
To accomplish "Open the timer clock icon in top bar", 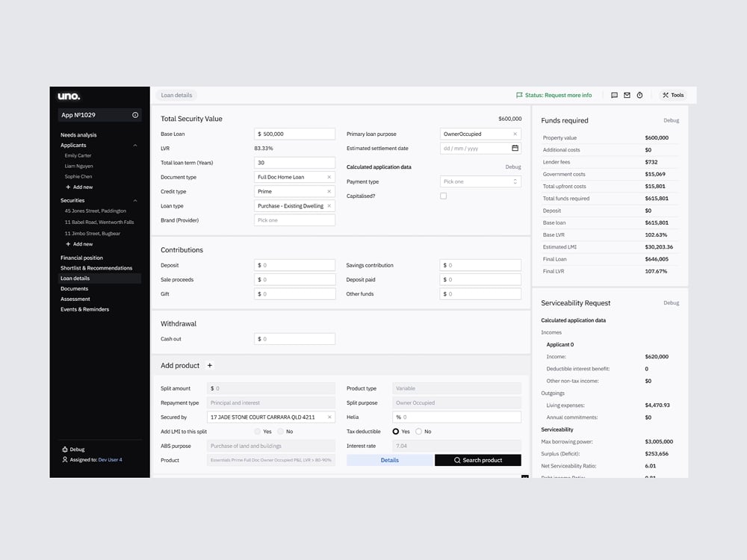I will coord(640,96).
